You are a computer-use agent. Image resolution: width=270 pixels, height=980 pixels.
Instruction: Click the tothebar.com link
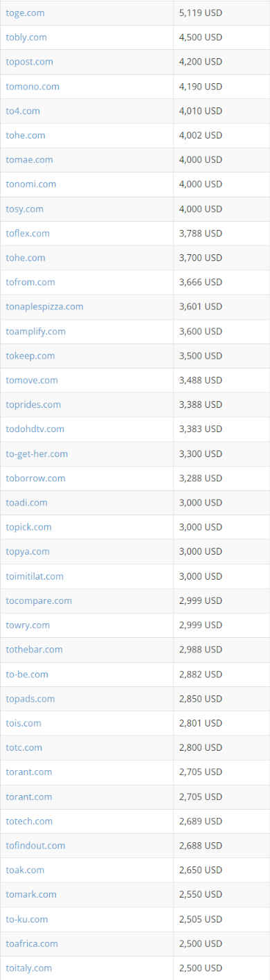(35, 650)
